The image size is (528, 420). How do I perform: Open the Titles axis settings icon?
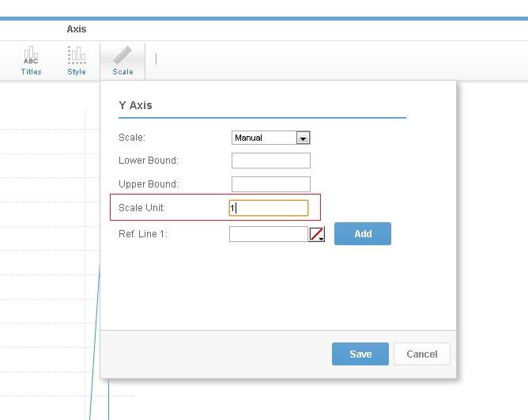(x=31, y=60)
